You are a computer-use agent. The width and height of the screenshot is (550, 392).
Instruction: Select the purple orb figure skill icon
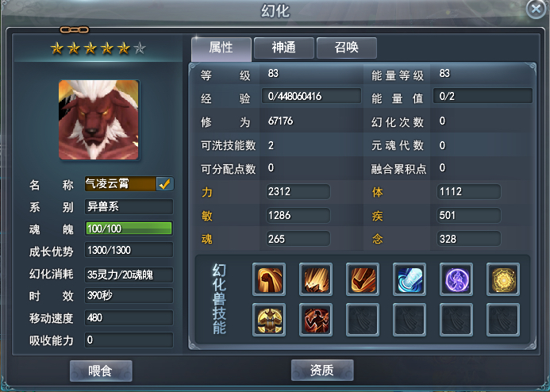[456, 279]
